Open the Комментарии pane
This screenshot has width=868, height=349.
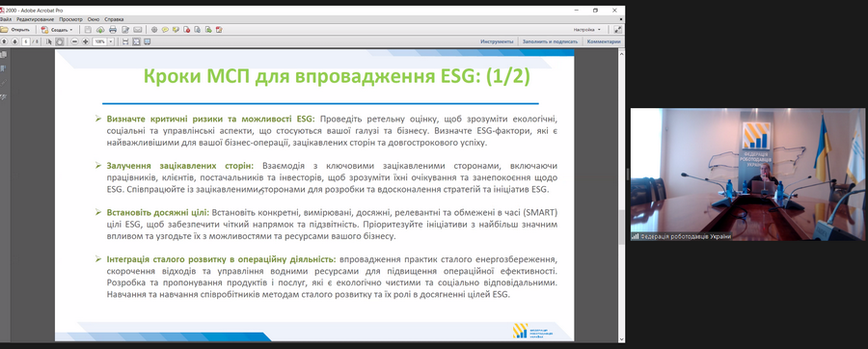pyautogui.click(x=604, y=41)
